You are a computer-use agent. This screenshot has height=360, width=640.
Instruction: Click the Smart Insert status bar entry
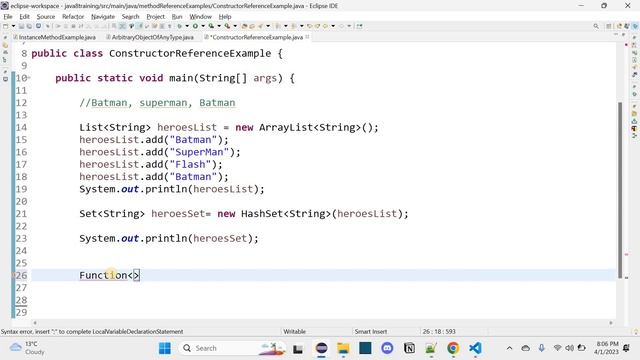click(371, 331)
